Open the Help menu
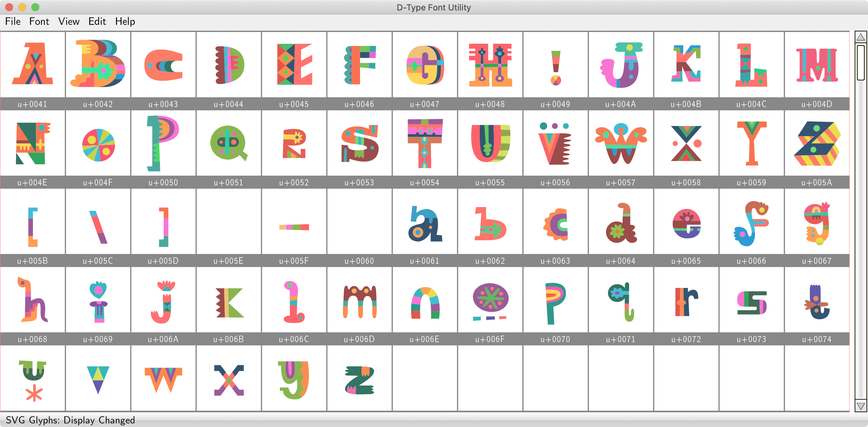Screen dimensions: 868x427 [125, 22]
